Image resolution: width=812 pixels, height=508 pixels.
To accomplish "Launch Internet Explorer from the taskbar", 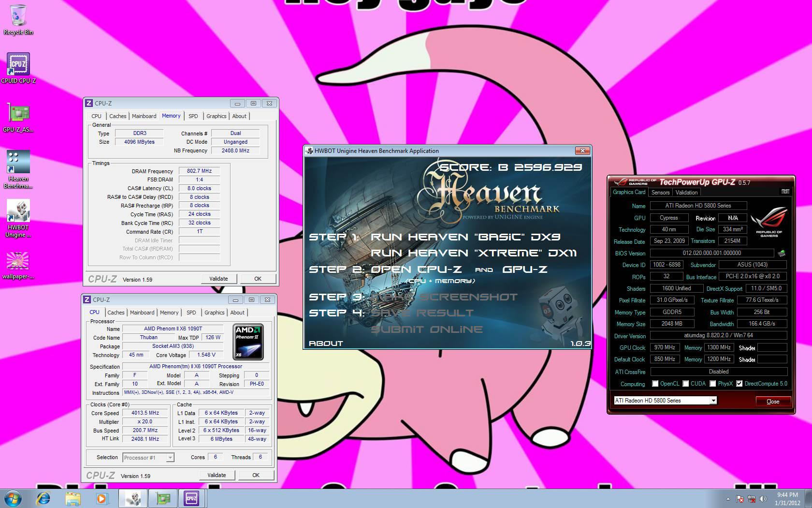I will pyautogui.click(x=43, y=498).
